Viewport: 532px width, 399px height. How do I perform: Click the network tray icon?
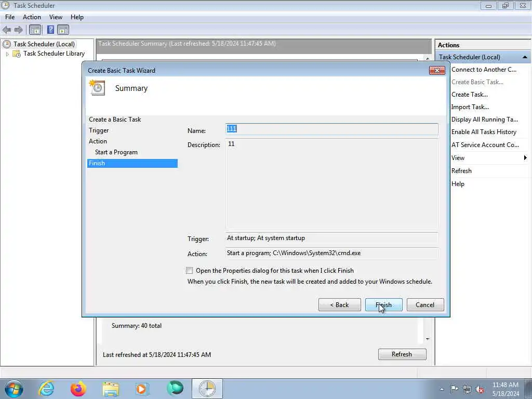tap(467, 389)
